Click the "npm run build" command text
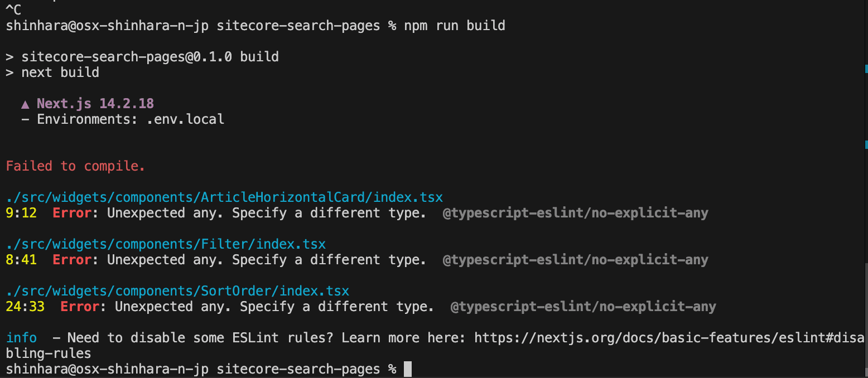This screenshot has width=868, height=378. tap(454, 26)
